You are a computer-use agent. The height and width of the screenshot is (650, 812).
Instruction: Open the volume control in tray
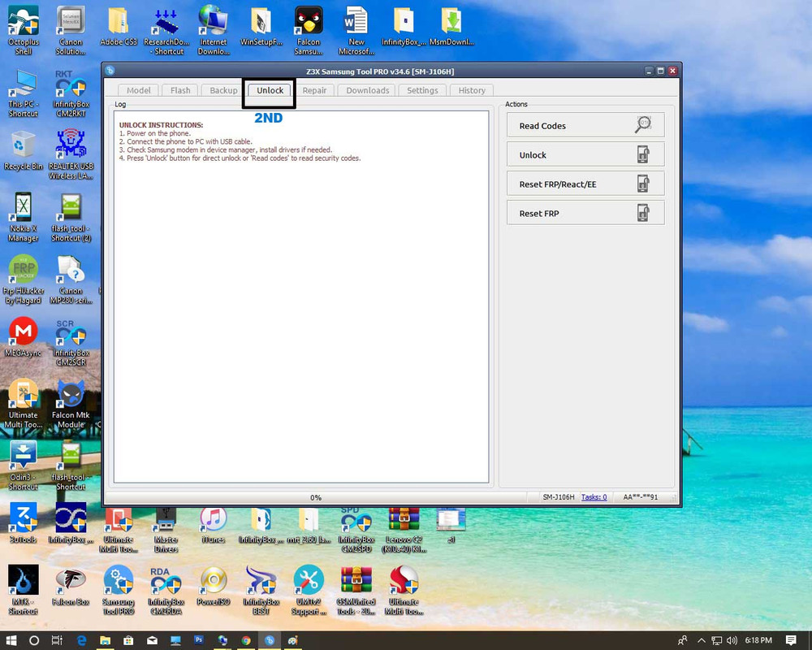click(x=732, y=640)
